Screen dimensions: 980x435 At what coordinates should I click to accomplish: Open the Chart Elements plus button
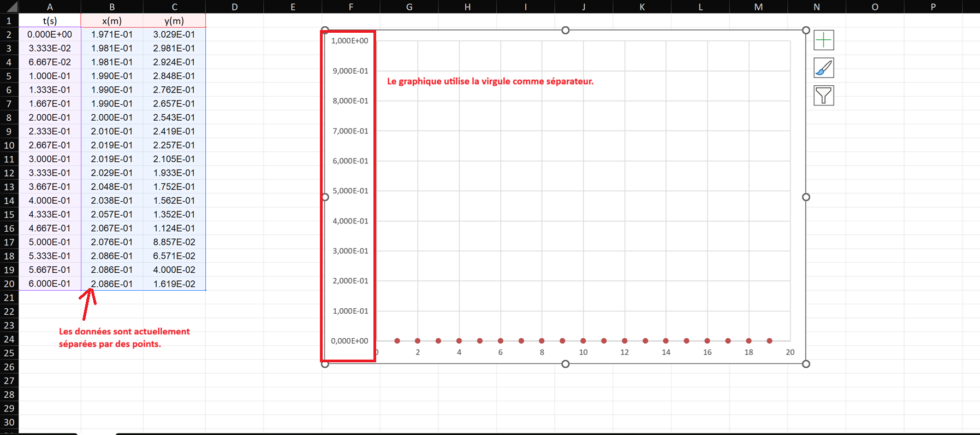pyautogui.click(x=824, y=40)
